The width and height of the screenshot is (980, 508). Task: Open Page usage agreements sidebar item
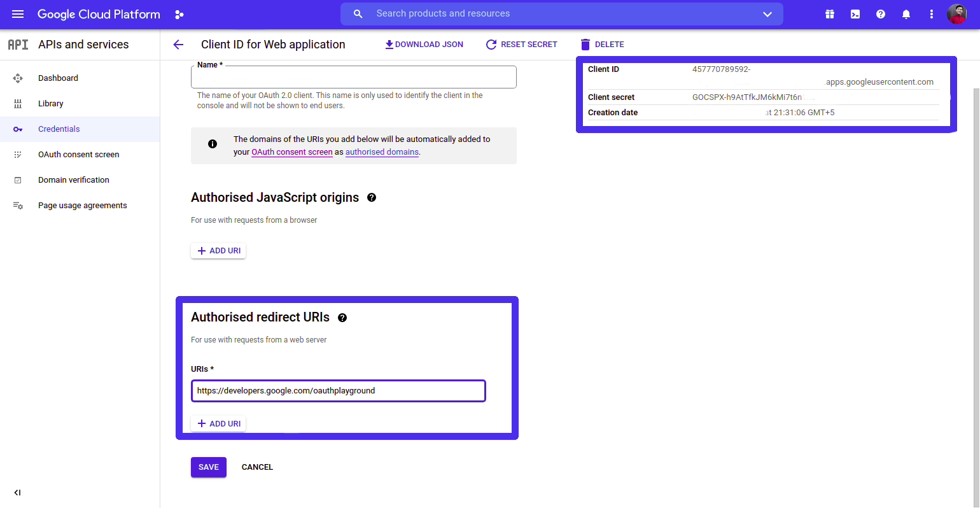point(80,206)
